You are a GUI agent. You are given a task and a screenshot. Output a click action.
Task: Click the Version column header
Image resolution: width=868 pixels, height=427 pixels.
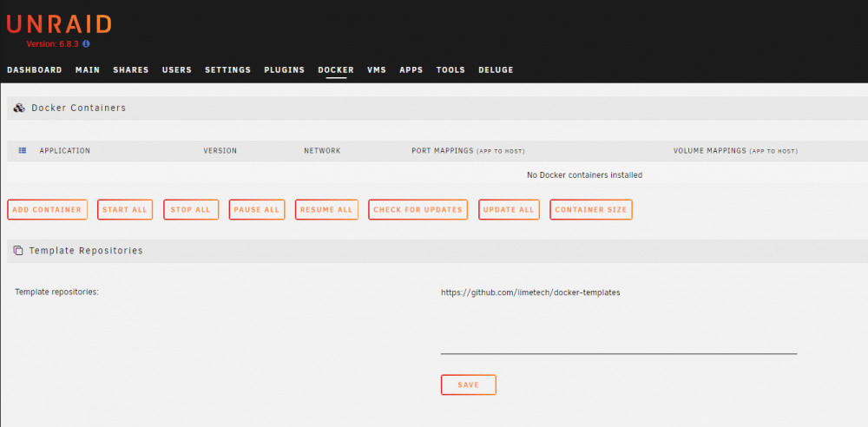tap(220, 151)
